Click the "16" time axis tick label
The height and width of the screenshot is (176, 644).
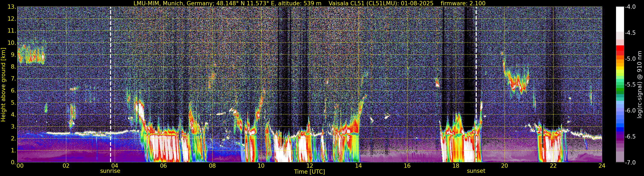point(407,166)
